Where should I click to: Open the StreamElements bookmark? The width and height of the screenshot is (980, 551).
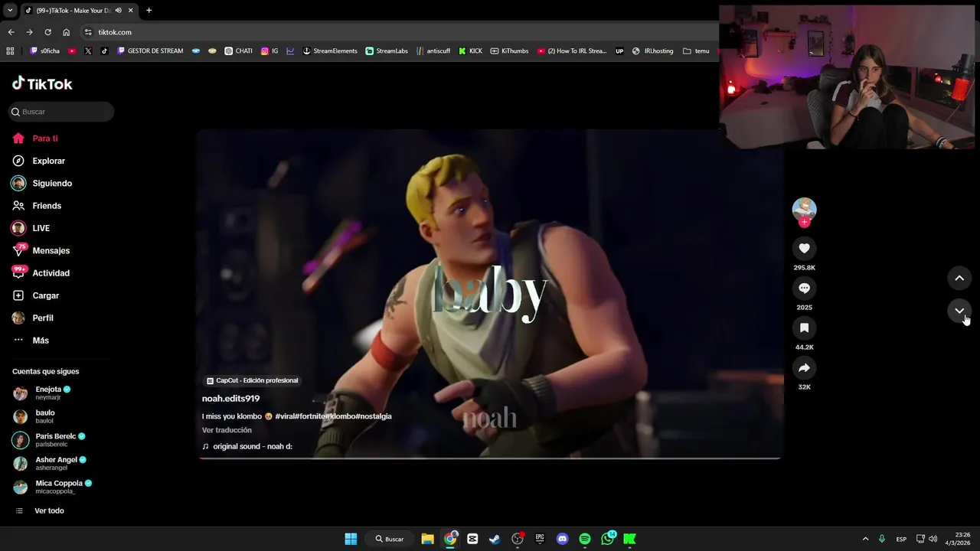(x=330, y=51)
